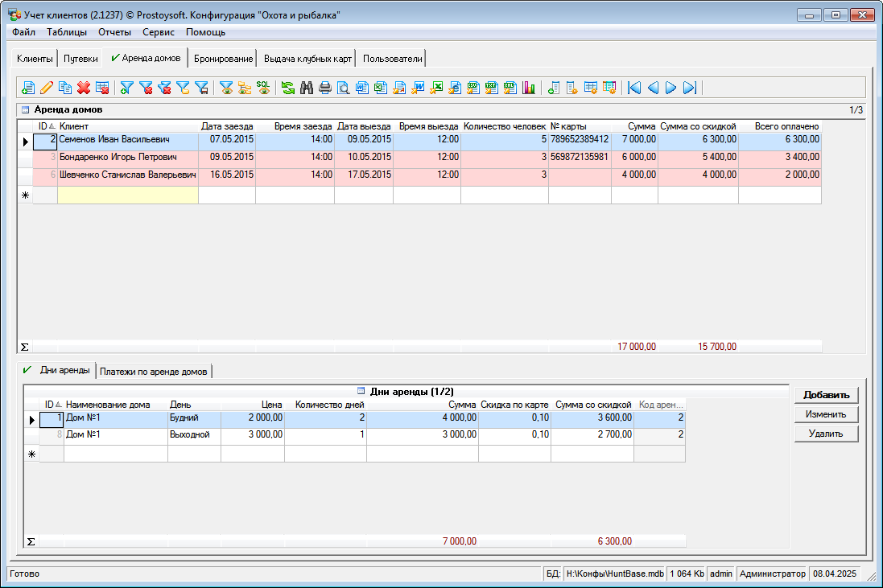Click the printer icon in toolbar
Image resolution: width=883 pixels, height=588 pixels.
coord(324,88)
